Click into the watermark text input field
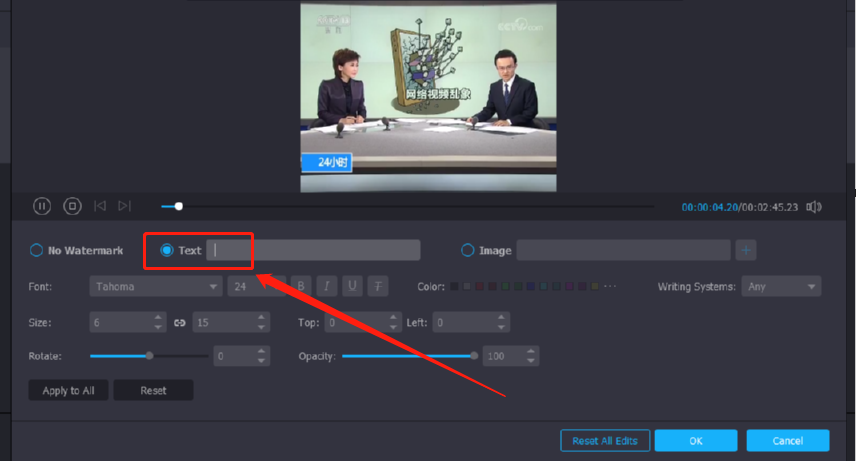The width and height of the screenshot is (856, 462). [313, 250]
